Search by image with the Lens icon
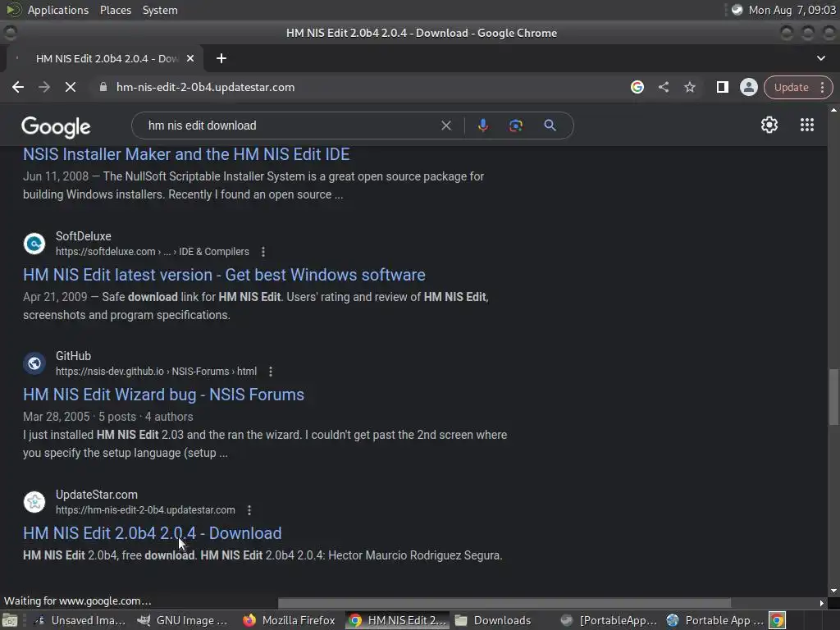This screenshot has height=630, width=840. pos(515,126)
